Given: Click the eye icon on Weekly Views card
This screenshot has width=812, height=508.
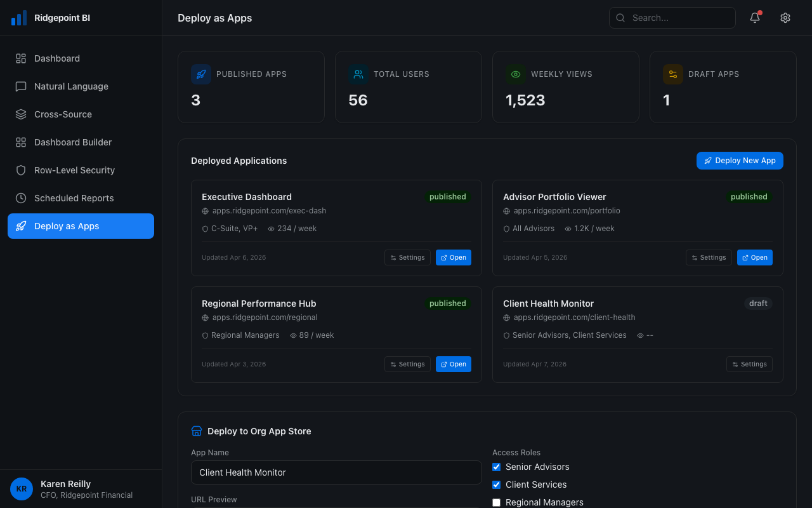Looking at the screenshot, I should [x=516, y=74].
